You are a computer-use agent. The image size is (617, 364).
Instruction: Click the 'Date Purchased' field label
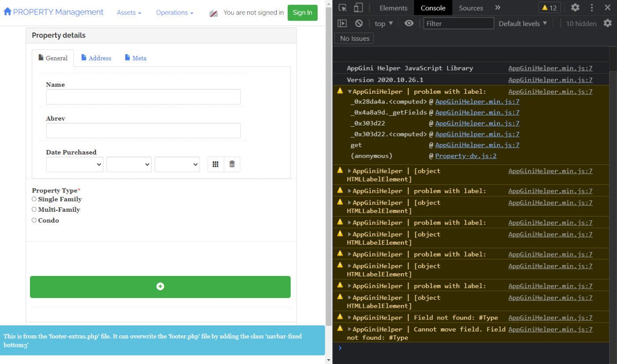coord(71,152)
